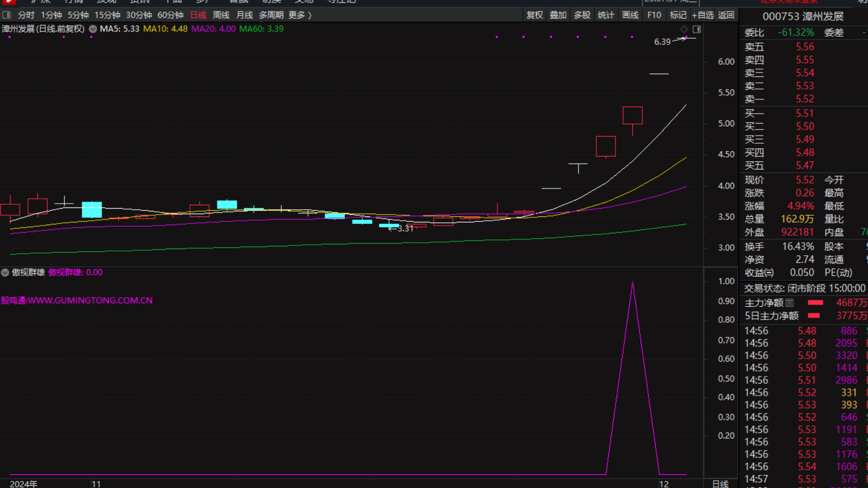Screen dimensions: 868x488
Task: Open F10 company information
Action: click(654, 15)
